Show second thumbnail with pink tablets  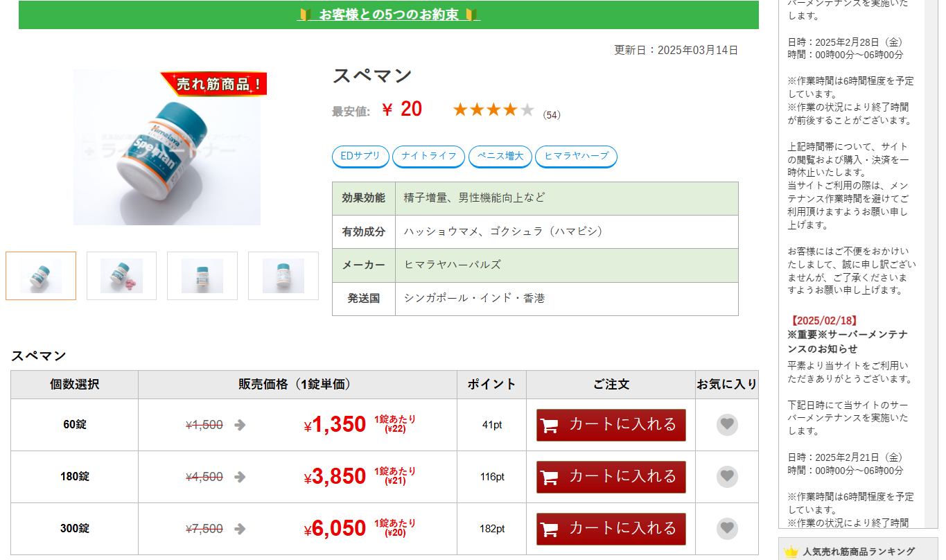point(121,276)
